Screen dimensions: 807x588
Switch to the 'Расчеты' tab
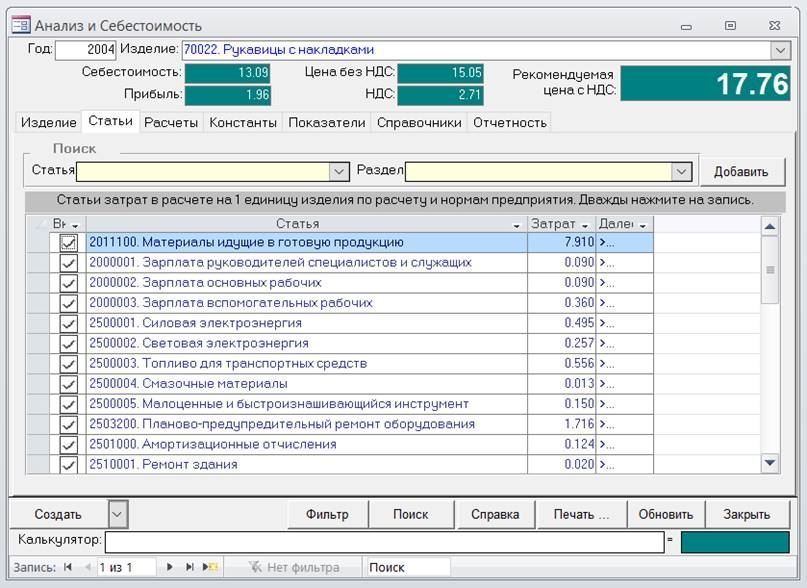[170, 122]
